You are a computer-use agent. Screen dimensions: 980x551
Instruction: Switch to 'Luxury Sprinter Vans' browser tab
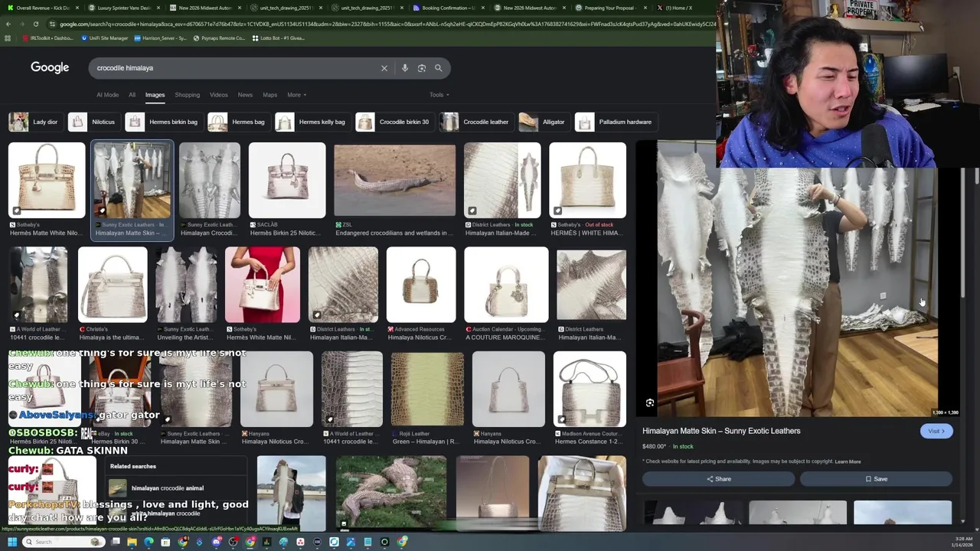[122, 8]
